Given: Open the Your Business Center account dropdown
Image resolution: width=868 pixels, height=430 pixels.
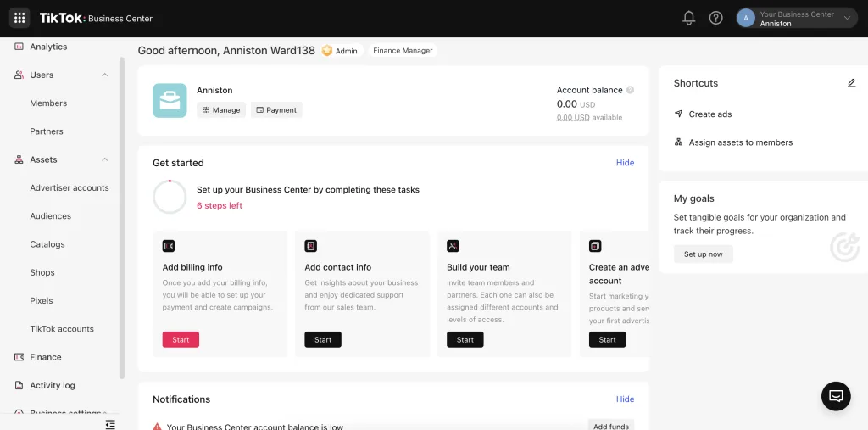Looking at the screenshot, I should coord(797,19).
